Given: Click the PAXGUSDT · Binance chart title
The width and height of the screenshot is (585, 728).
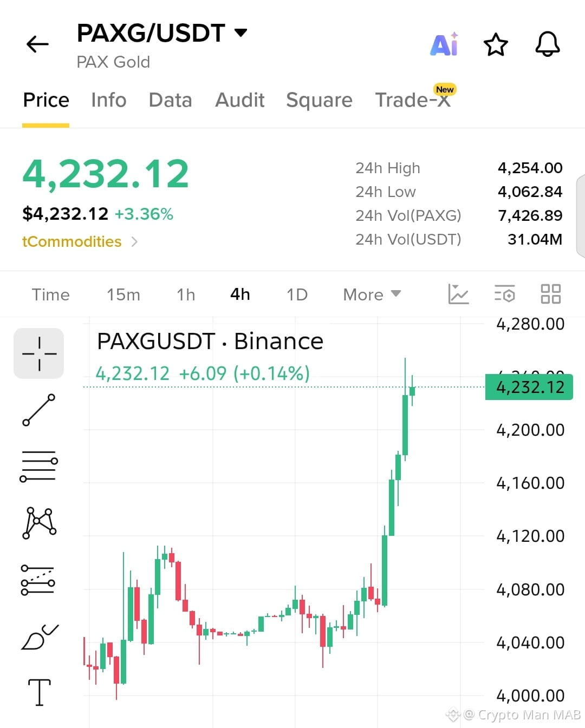Looking at the screenshot, I should pyautogui.click(x=210, y=342).
